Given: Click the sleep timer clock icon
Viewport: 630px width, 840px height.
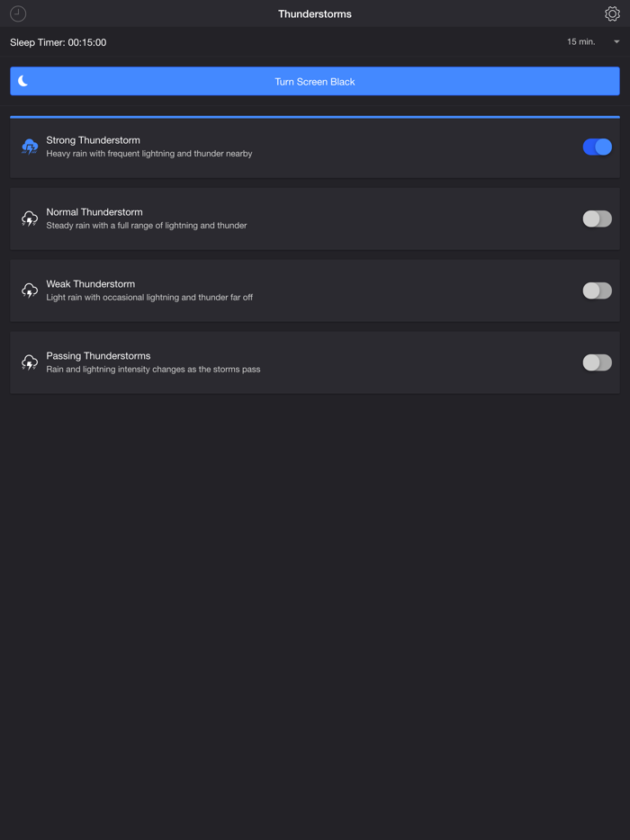Looking at the screenshot, I should pyautogui.click(x=19, y=13).
